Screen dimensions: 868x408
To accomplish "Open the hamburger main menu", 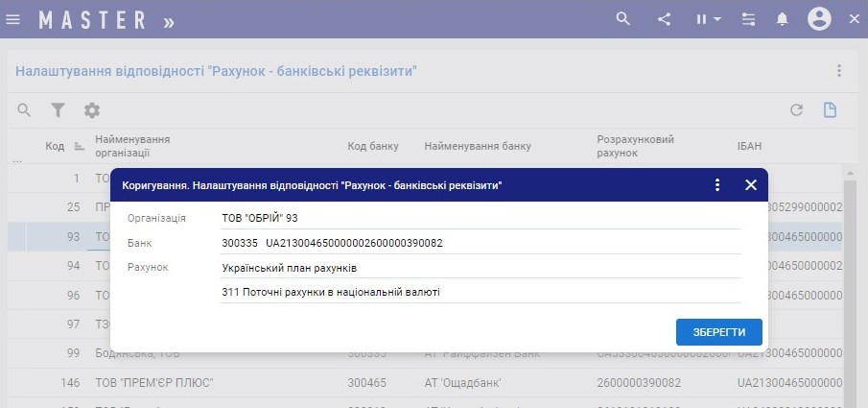I will click(12, 19).
